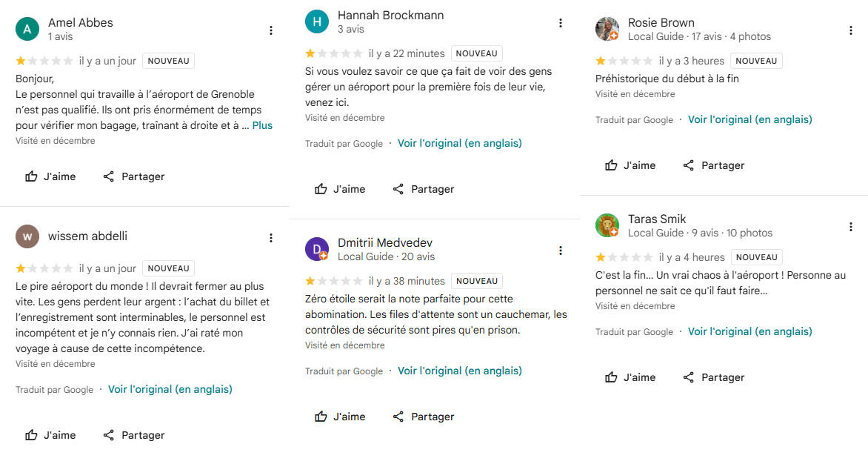The height and width of the screenshot is (464, 868).
Task: Open options menu on Dmitrii Medvedev's review
Action: pyautogui.click(x=561, y=251)
